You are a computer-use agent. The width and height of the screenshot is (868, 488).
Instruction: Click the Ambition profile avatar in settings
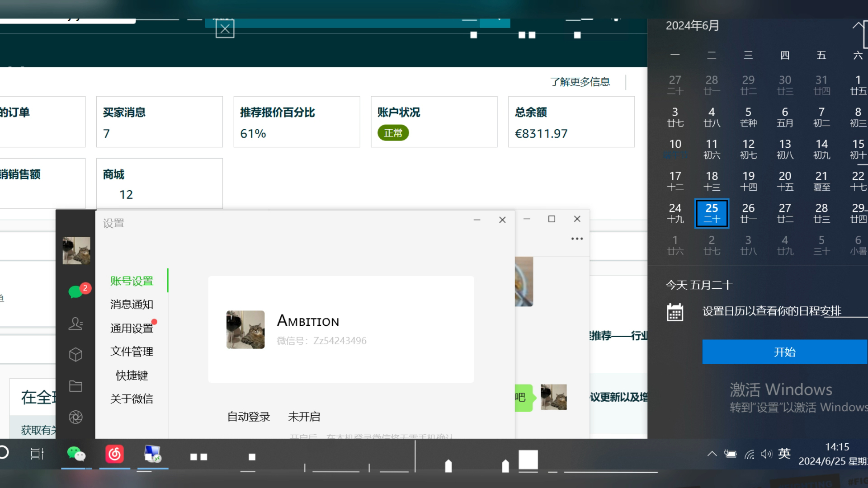(245, 329)
